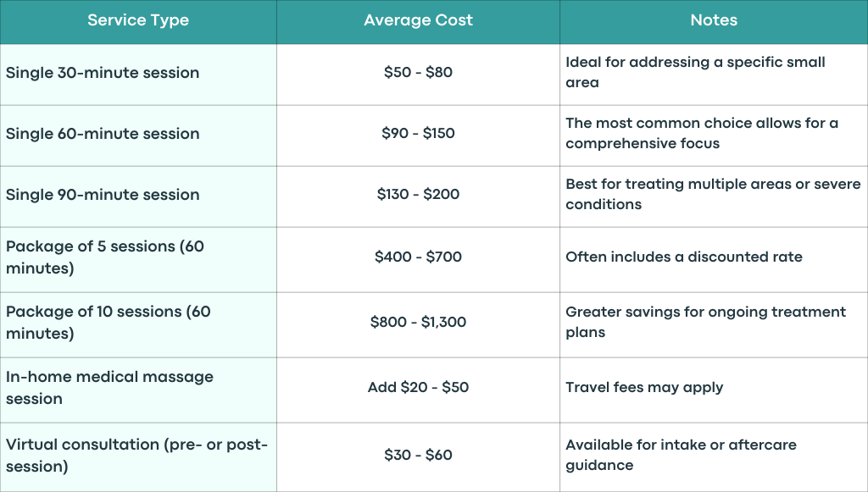Select the Single 60-minute session cell
The height and width of the screenshot is (492, 868).
pos(138,135)
